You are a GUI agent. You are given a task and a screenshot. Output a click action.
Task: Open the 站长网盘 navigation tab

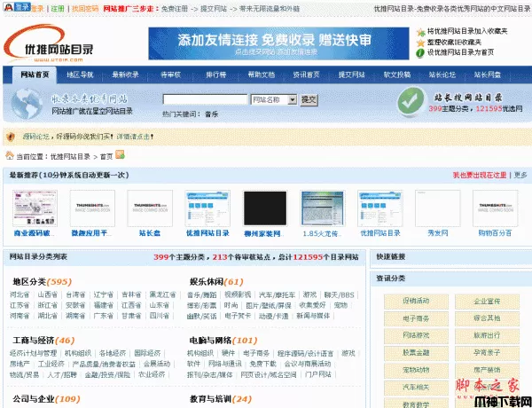click(x=488, y=75)
